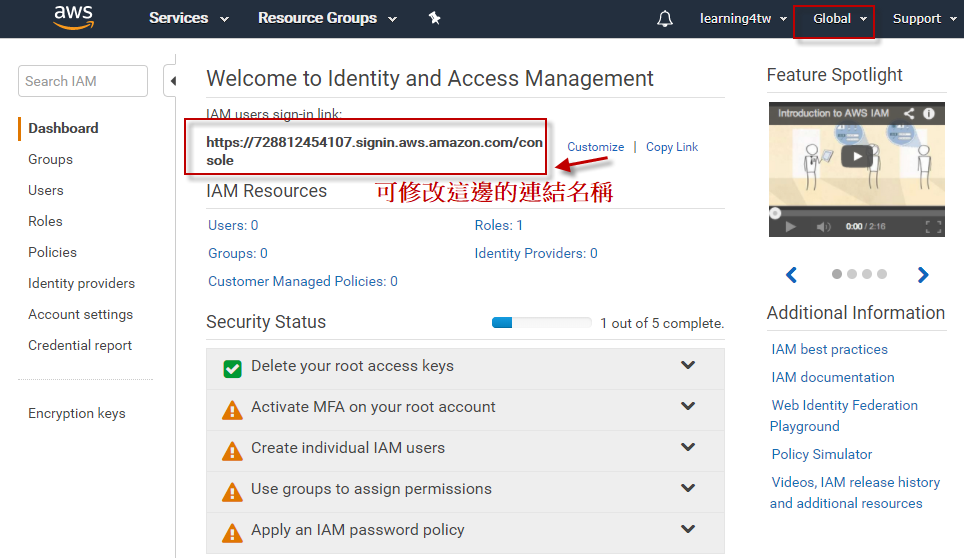
Task: Mute the video volume icon
Action: [x=823, y=227]
